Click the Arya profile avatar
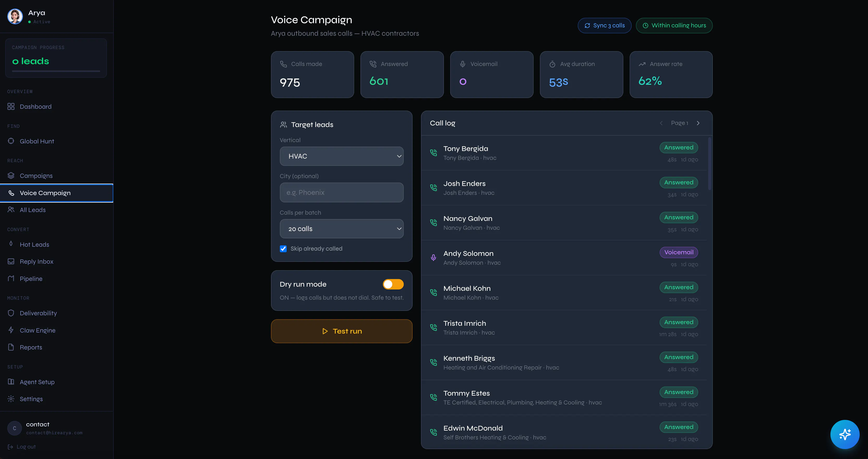Screen dimensions: 868x459 tap(15, 16)
